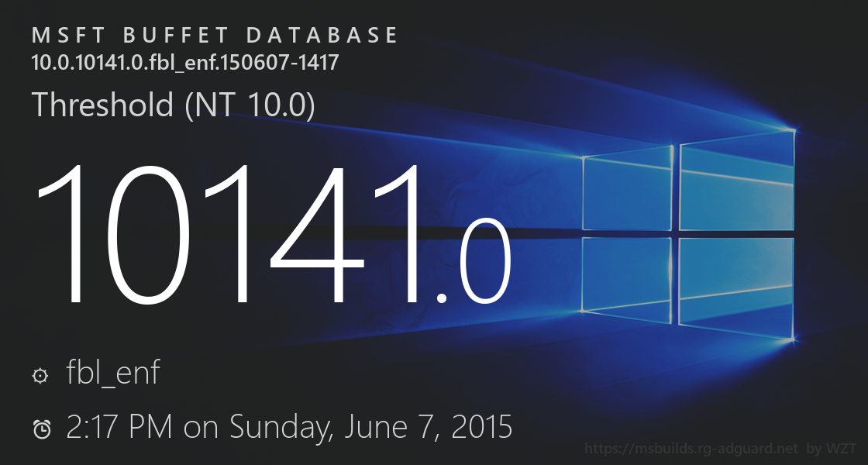Click the bottom-left pane of the Windows logo
The width and height of the screenshot is (868, 465).
click(x=627, y=277)
